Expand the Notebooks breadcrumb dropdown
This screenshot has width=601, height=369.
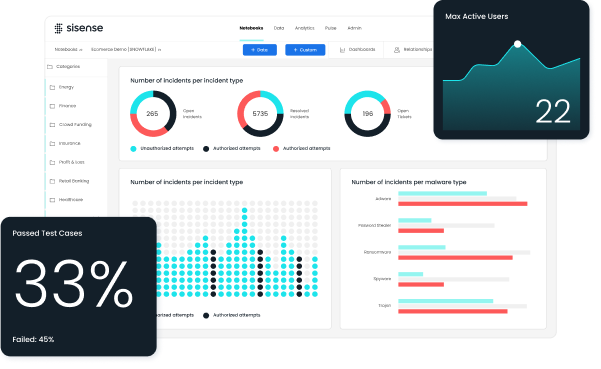point(80,50)
